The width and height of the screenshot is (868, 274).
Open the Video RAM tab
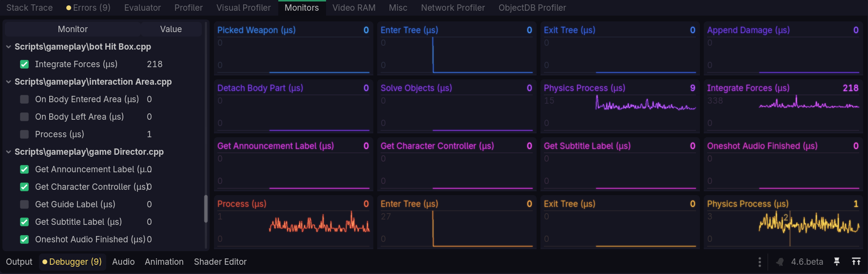(354, 8)
